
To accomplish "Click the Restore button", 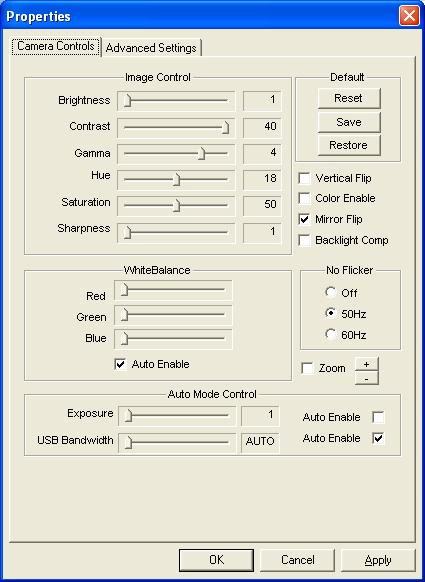I will (x=349, y=145).
